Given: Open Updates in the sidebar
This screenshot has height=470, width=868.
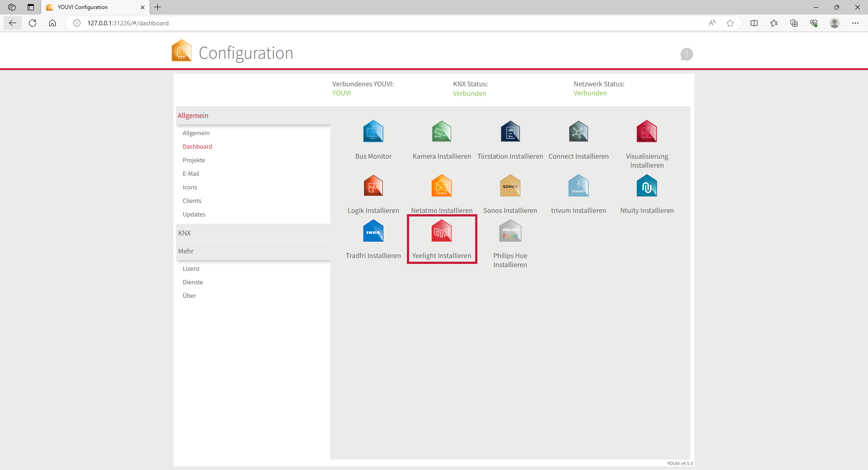Looking at the screenshot, I should pyautogui.click(x=194, y=214).
